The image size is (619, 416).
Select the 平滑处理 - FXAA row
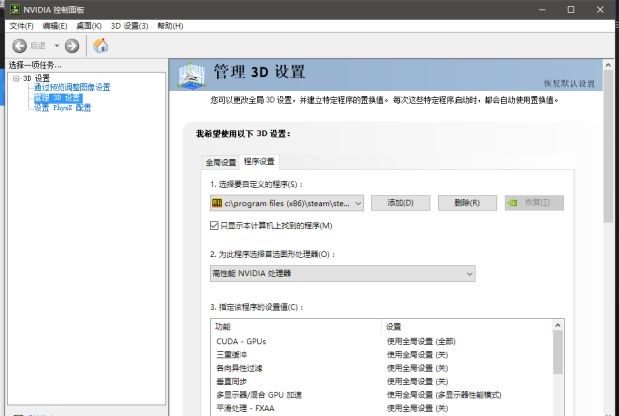[381, 408]
